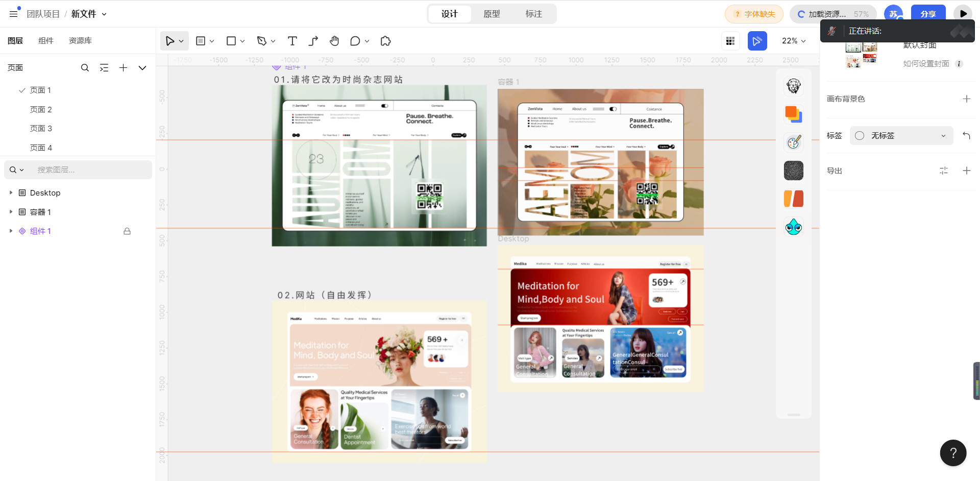Open the Rectangle tool dropdown arrow

tap(242, 41)
